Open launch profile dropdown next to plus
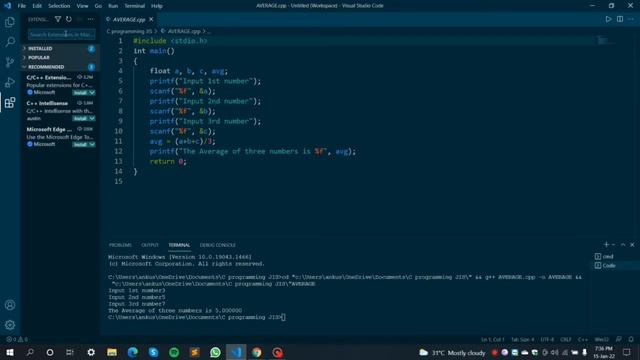The width and height of the screenshot is (640, 360). [x=613, y=244]
